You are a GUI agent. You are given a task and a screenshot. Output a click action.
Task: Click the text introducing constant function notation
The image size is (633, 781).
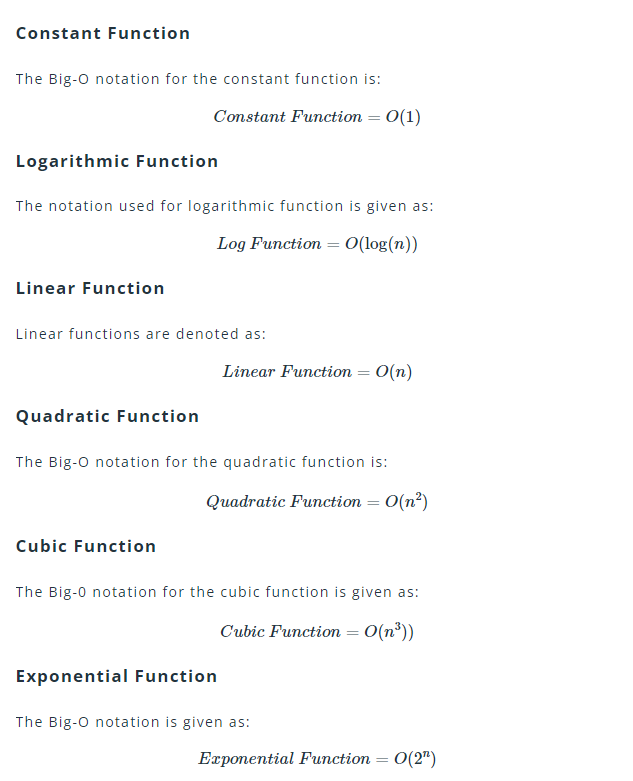pyautogui.click(x=198, y=79)
